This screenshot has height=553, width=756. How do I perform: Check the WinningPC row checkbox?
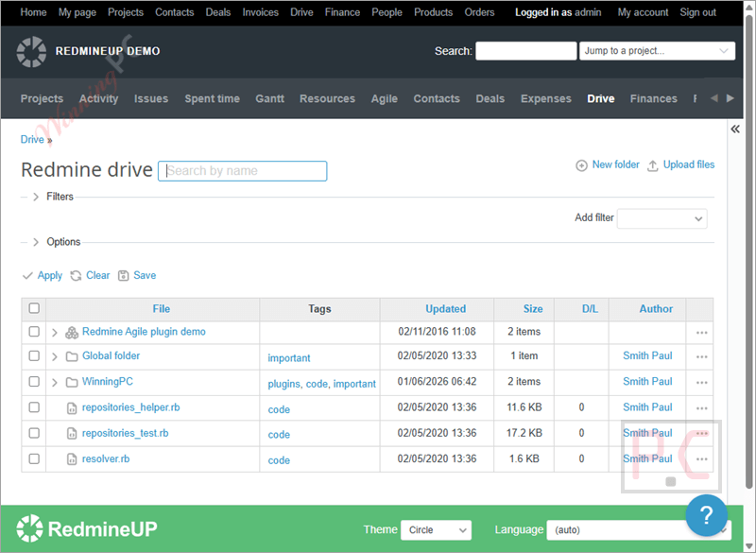34,381
